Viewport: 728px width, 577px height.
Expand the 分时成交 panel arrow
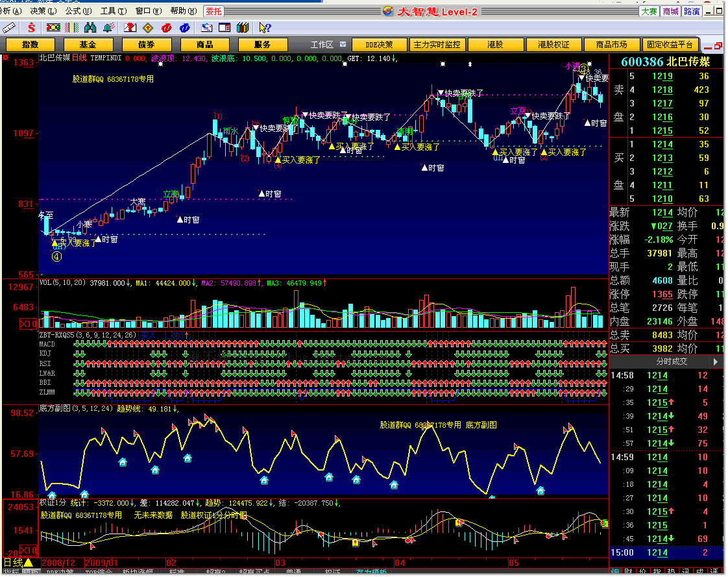[716, 362]
